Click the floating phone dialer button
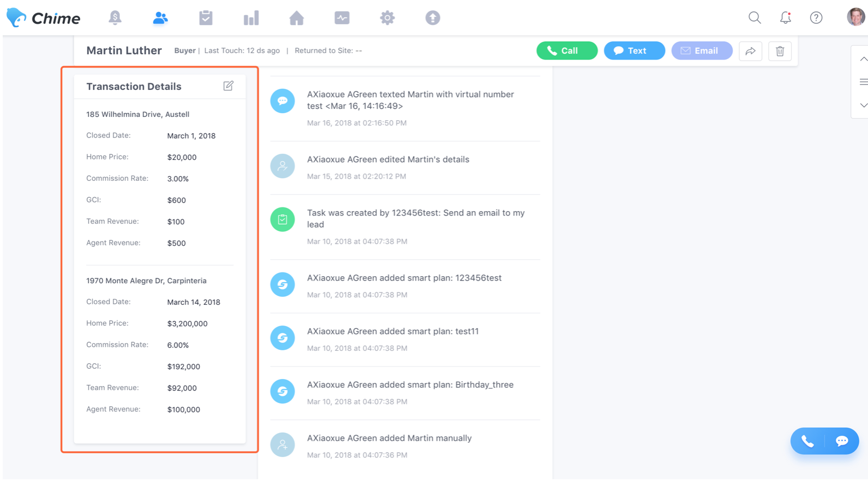This screenshot has width=868, height=483. click(x=807, y=441)
